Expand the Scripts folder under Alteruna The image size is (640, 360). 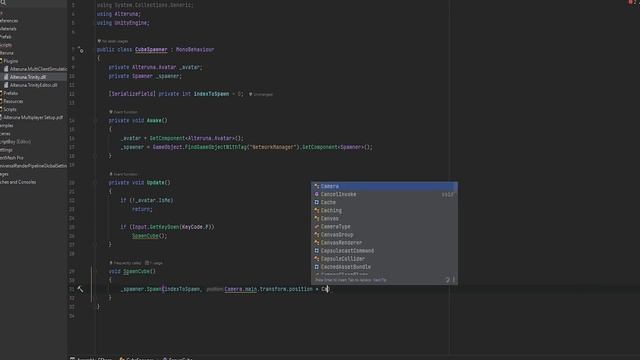point(10,109)
